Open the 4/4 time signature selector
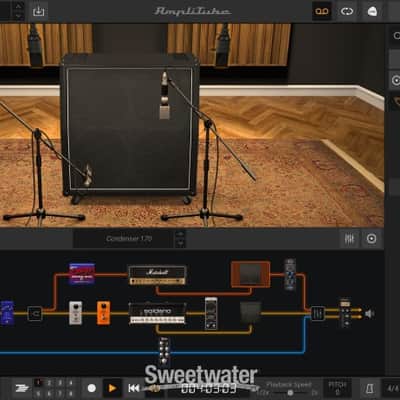 pos(392,389)
